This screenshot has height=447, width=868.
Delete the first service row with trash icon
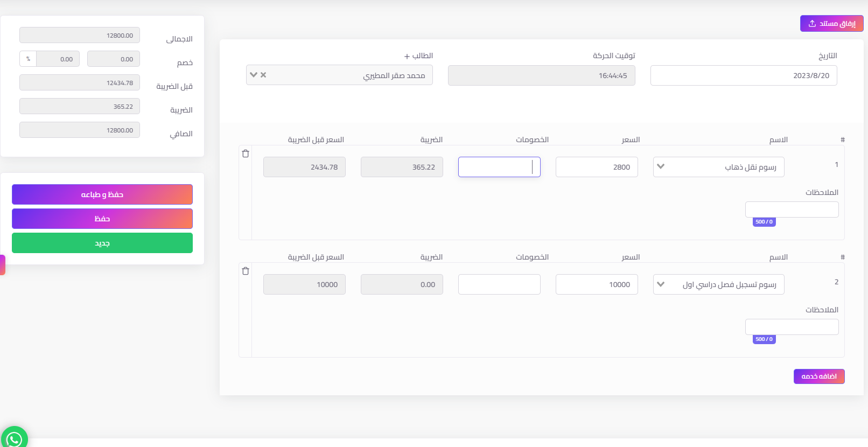tap(246, 153)
